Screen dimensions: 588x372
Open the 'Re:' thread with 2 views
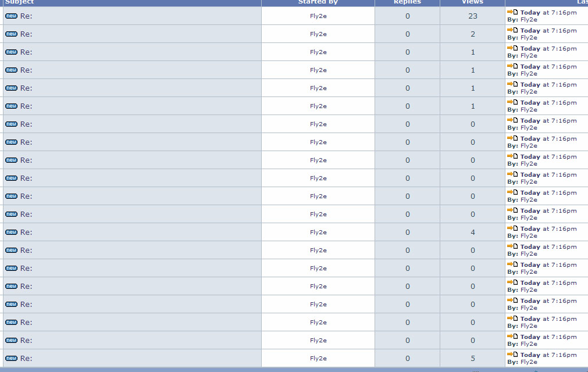click(x=26, y=34)
